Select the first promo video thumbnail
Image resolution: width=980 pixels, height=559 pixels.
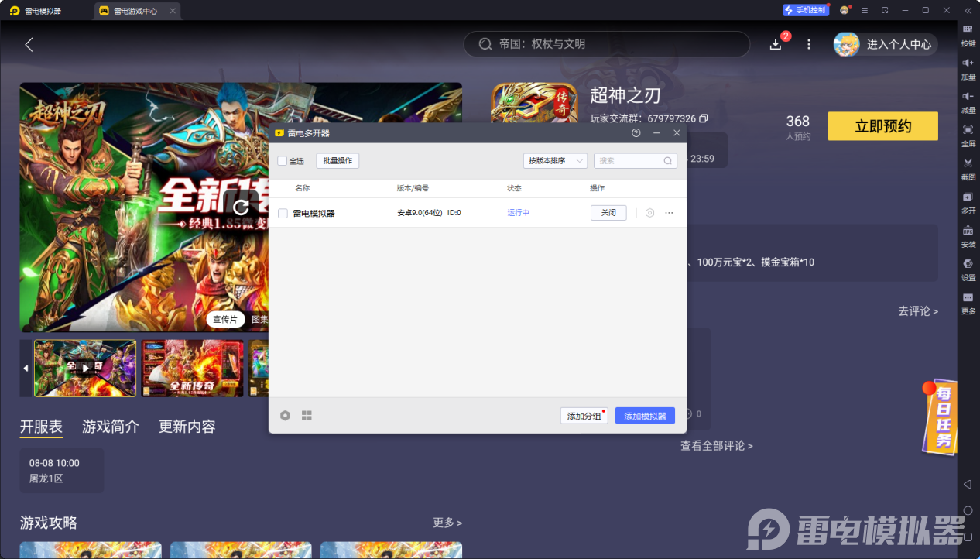[85, 369]
